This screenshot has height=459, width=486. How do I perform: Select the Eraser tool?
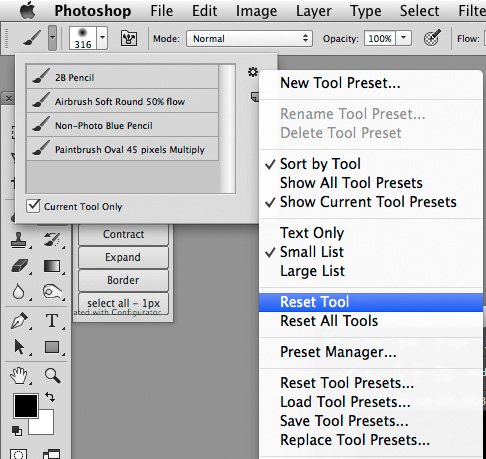tap(19, 267)
